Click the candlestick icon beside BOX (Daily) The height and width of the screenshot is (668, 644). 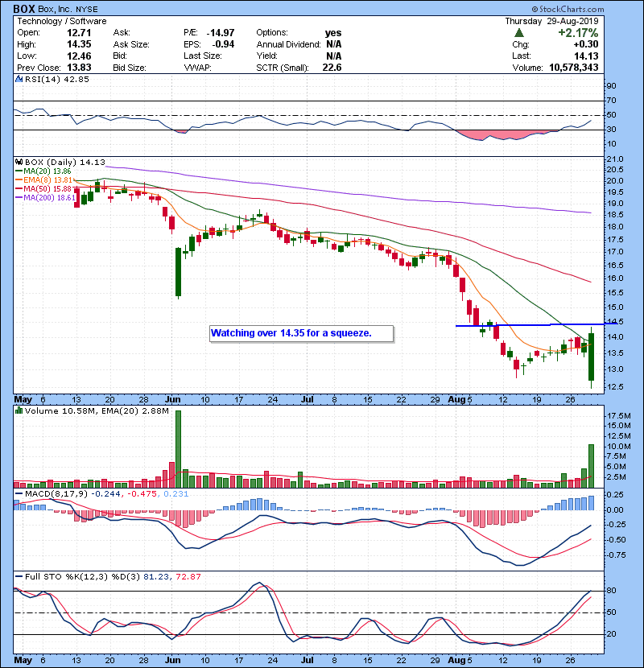tap(19, 162)
